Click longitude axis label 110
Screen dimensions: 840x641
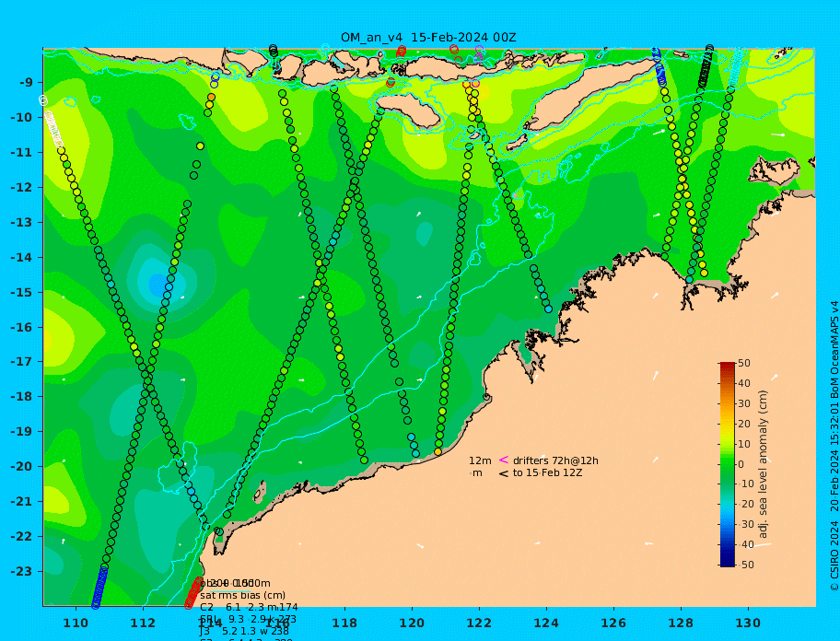76,623
